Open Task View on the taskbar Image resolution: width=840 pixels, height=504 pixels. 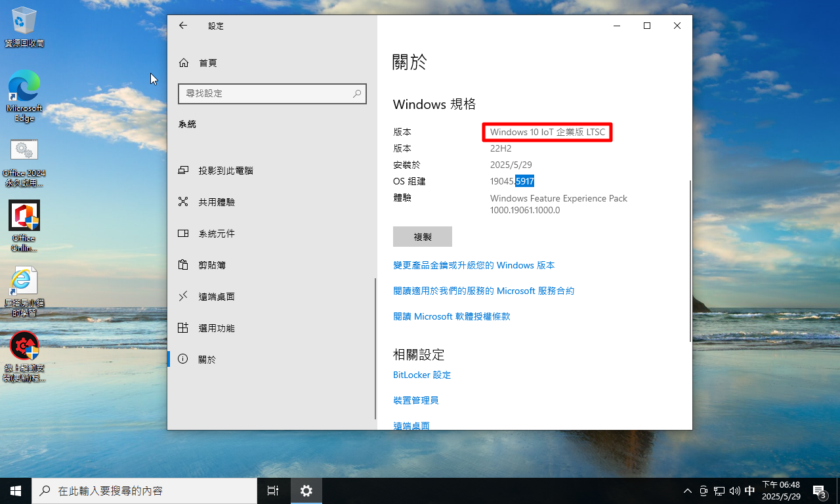273,491
